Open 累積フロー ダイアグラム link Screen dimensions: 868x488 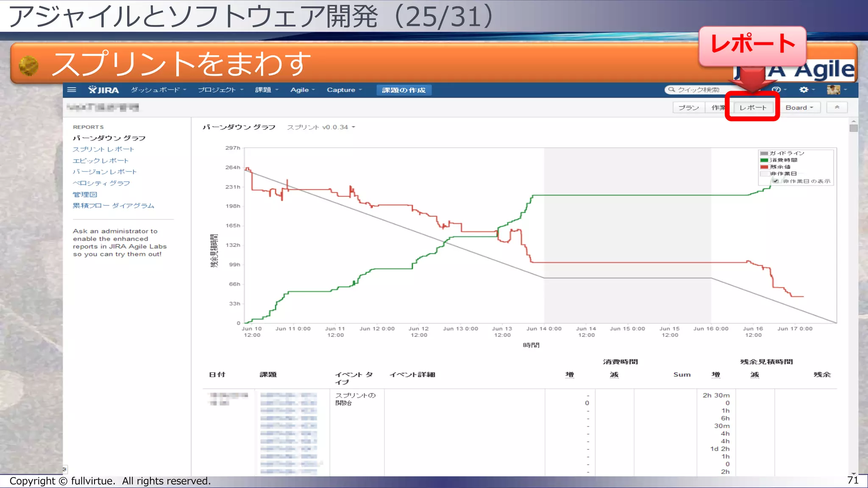[113, 206]
